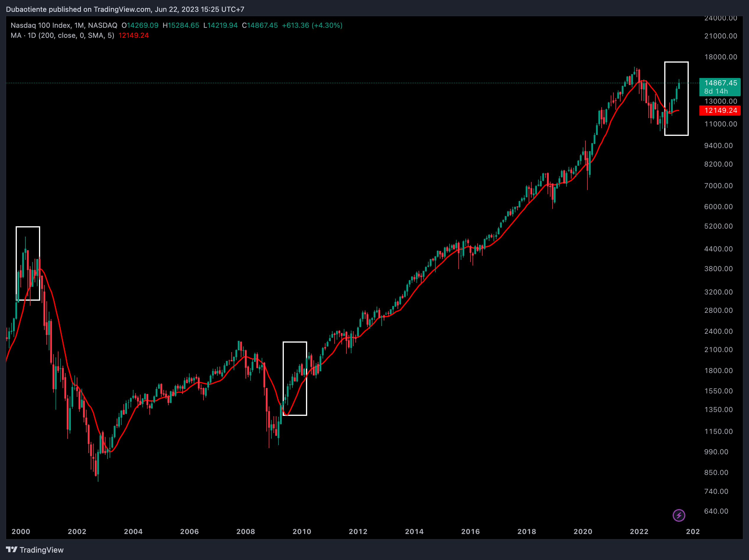Click the 2006 year label on time axis

pos(190,532)
